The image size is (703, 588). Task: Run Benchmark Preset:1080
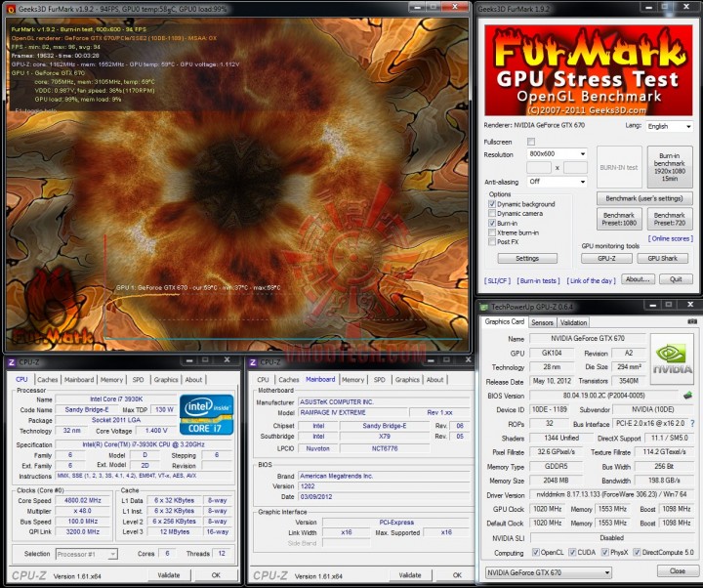pyautogui.click(x=619, y=219)
